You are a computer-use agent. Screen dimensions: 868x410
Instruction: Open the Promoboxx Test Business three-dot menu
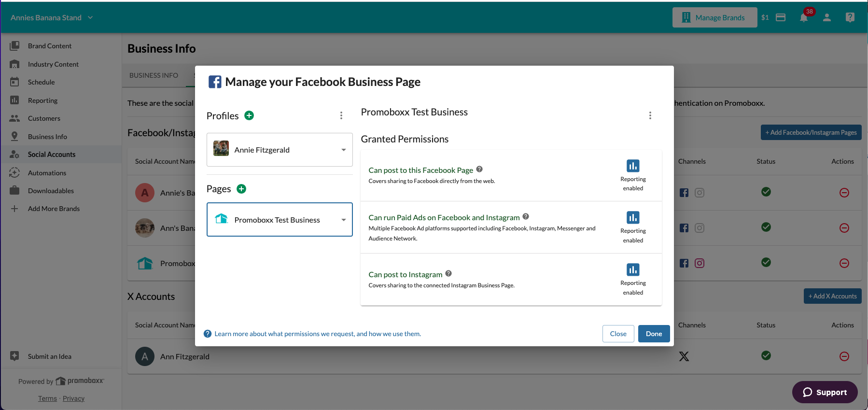point(650,115)
